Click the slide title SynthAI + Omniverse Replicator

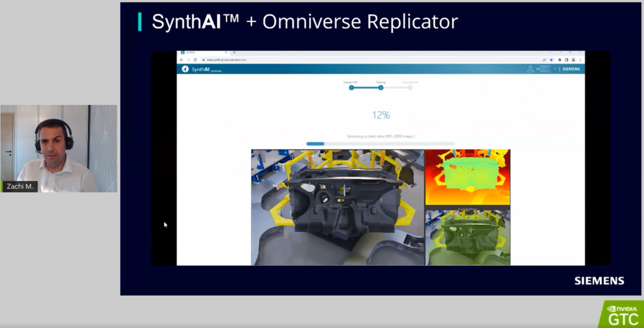click(305, 21)
